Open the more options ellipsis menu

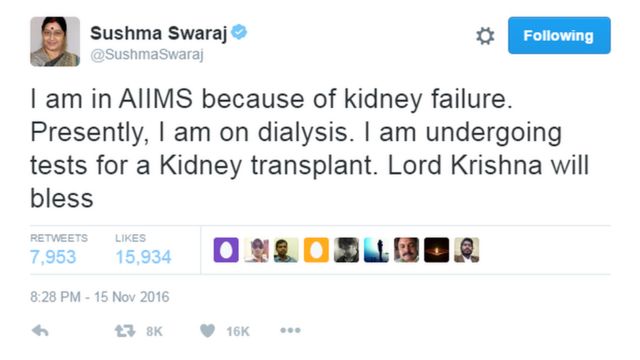[x=290, y=330]
